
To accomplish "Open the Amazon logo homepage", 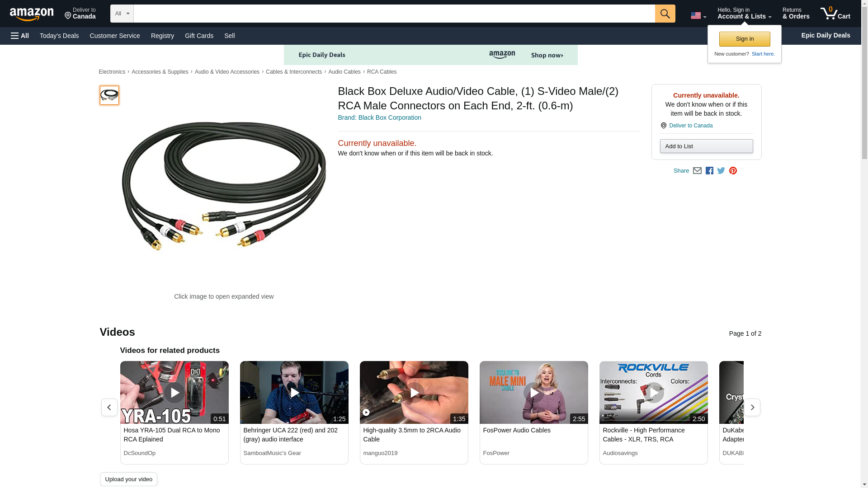I will tap(32, 14).
